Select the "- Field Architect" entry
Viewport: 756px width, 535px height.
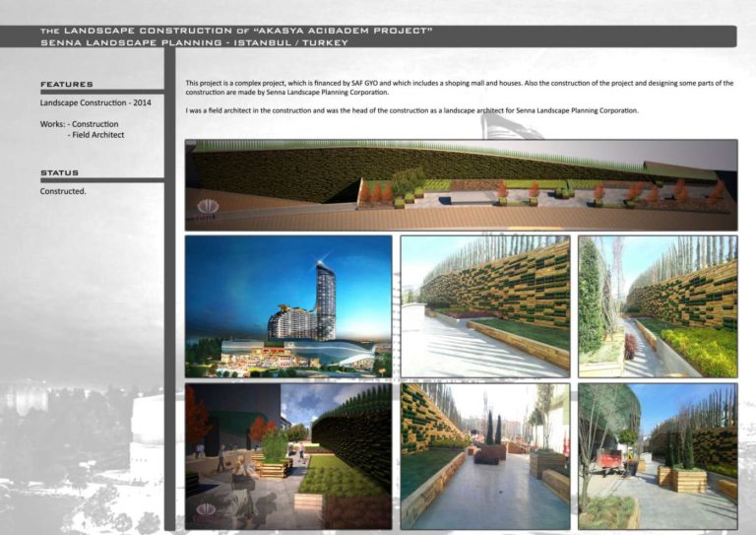[x=95, y=135]
